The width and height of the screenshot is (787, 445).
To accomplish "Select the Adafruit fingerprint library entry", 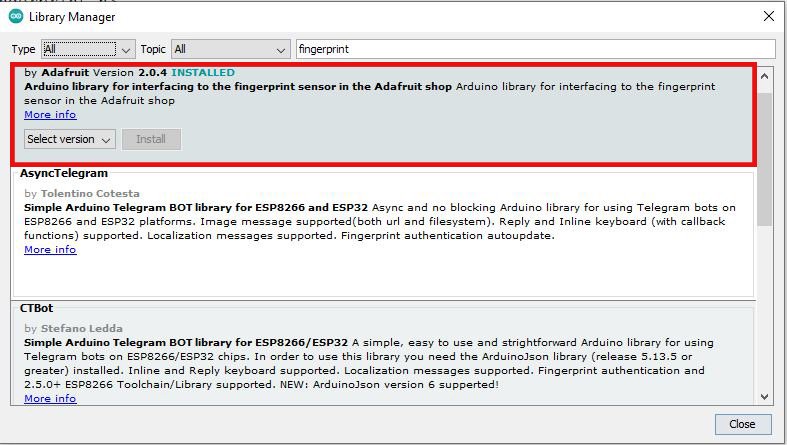I will coord(383,113).
